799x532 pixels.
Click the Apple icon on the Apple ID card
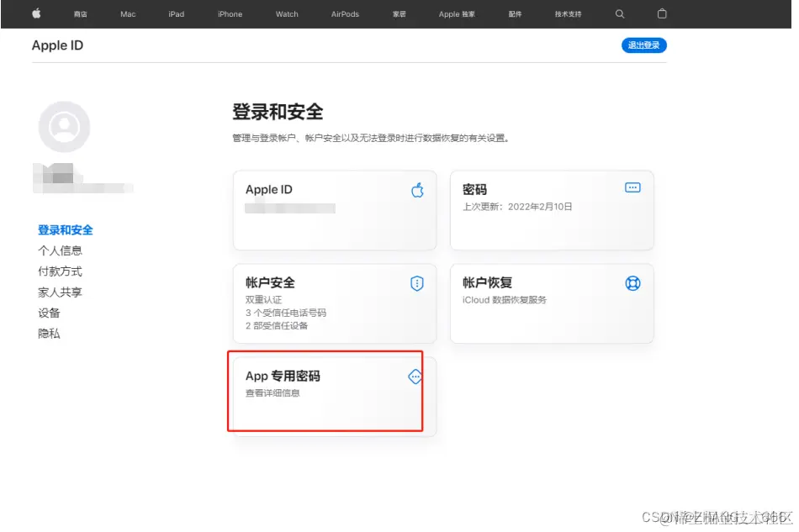417,190
